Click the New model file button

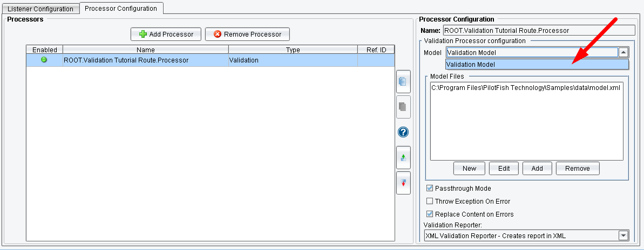click(469, 168)
